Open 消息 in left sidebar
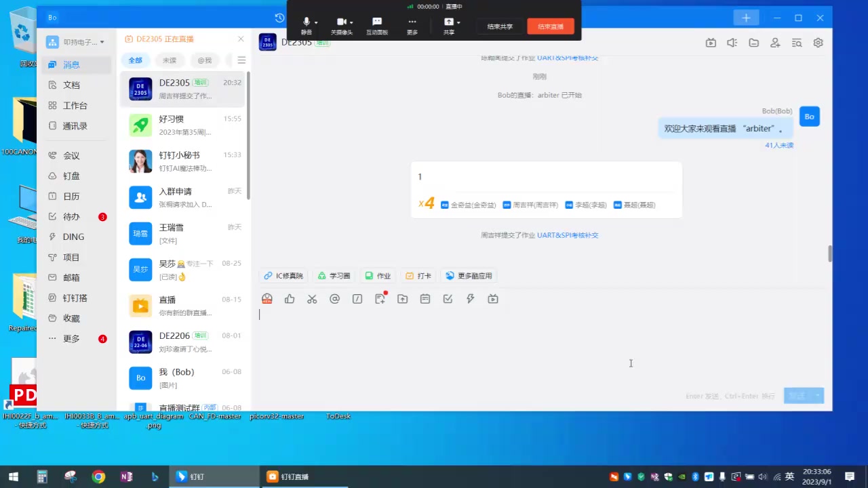The height and width of the screenshot is (488, 868). click(76, 65)
